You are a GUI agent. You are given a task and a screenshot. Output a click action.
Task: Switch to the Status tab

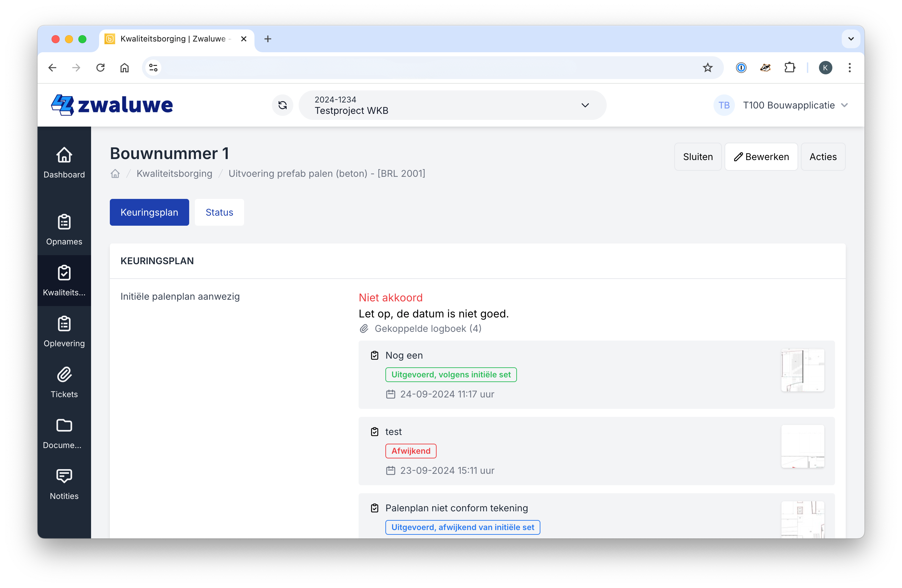point(219,212)
